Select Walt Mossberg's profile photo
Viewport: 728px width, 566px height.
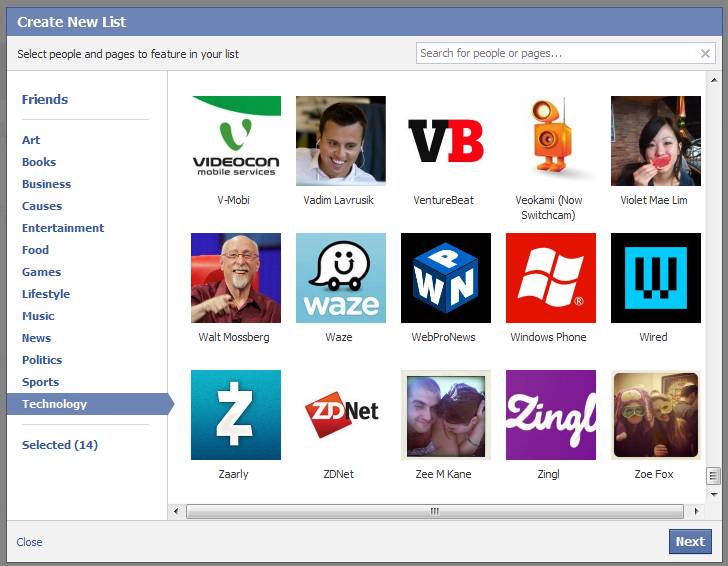(x=236, y=278)
